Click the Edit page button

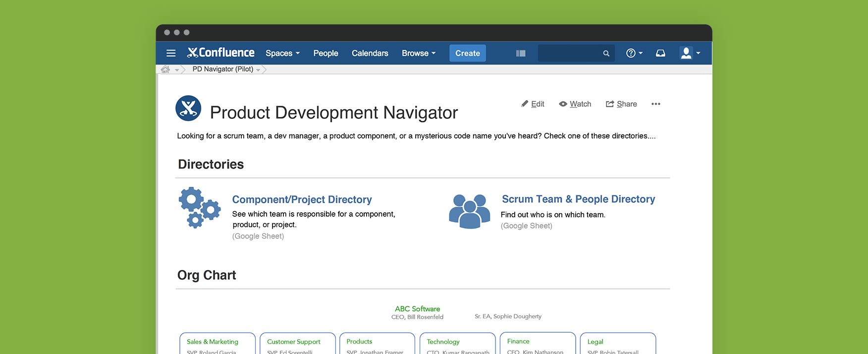[x=533, y=104]
